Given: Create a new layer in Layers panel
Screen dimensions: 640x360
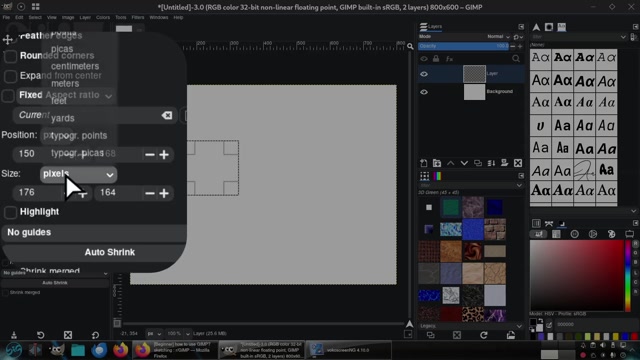Looking at the screenshot, I should [424, 163].
